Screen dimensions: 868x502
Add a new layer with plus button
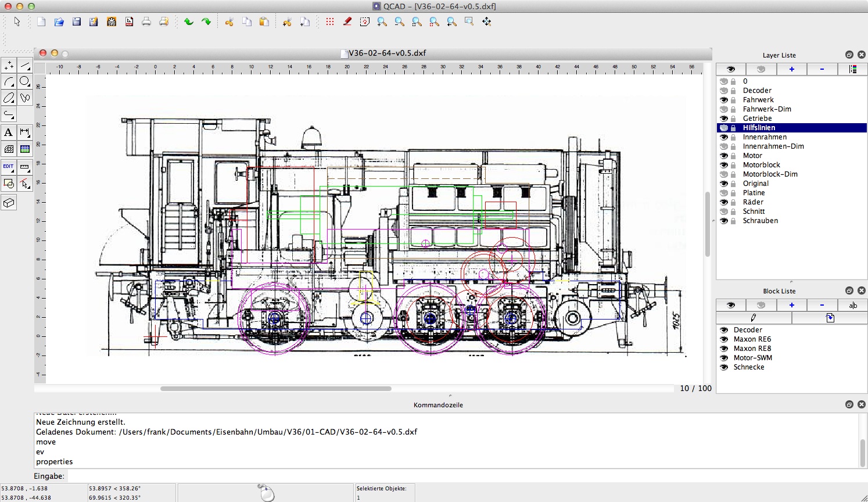point(791,69)
